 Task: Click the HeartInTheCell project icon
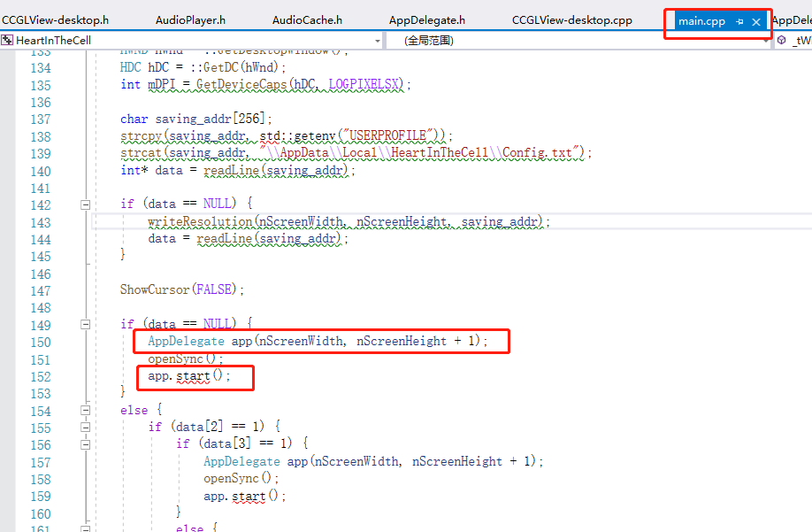[x=7, y=41]
